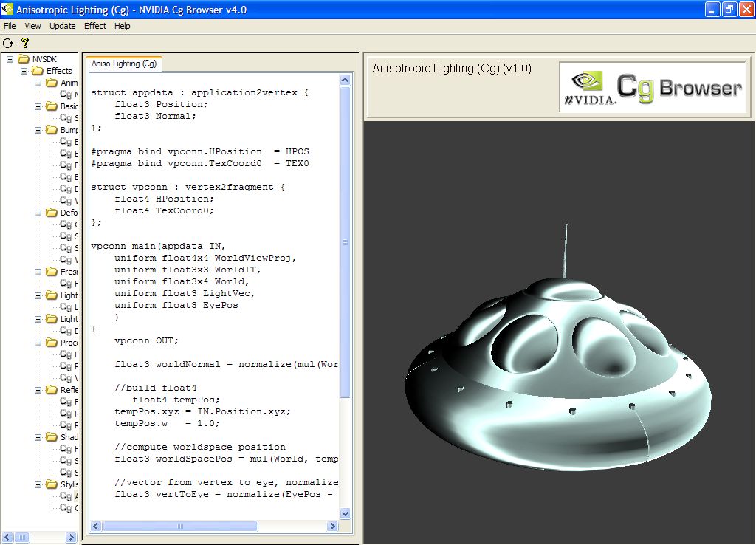Select the Defo folder icon in tree
The image size is (756, 545).
[52, 213]
